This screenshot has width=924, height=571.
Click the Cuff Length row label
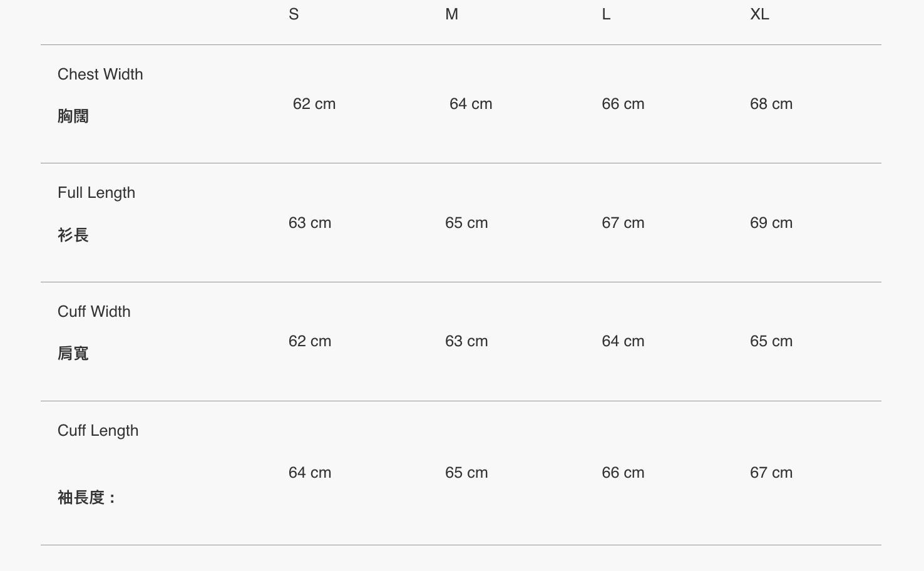click(98, 431)
